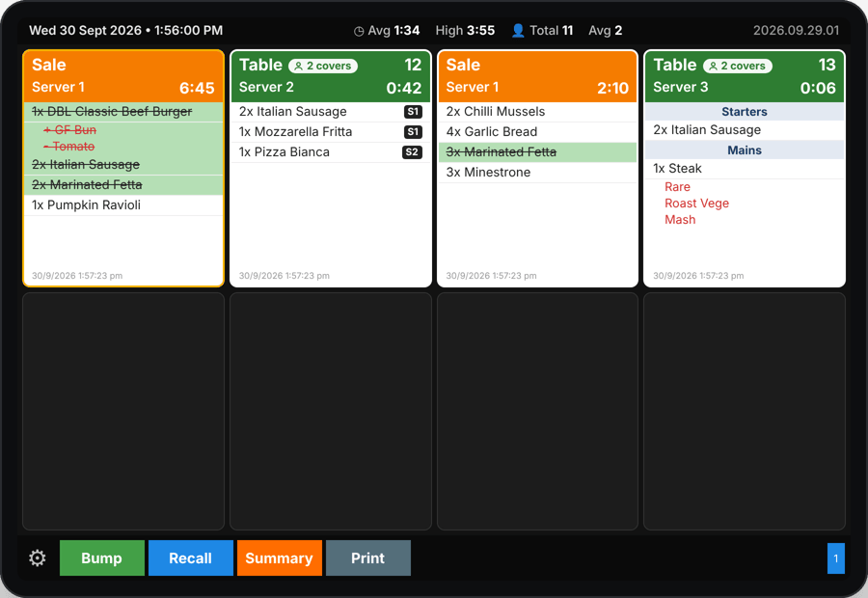Select the 1x Steak item
868x598 pixels.
745,169
